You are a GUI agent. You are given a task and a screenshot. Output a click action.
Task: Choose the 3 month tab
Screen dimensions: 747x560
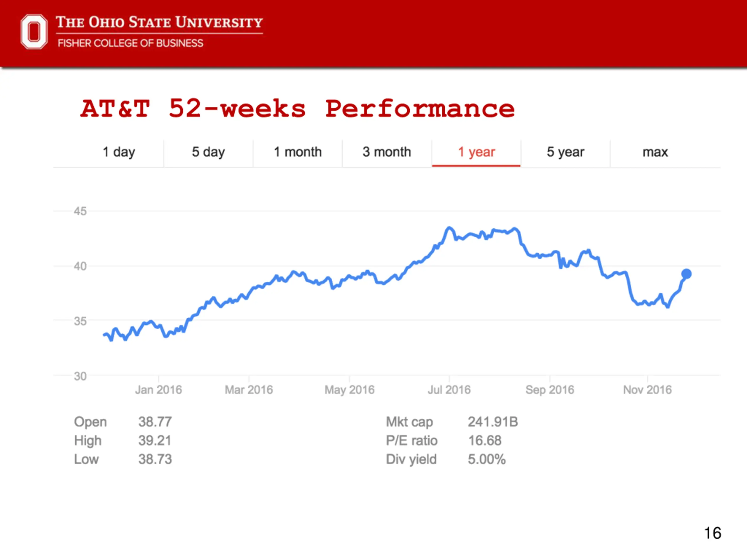[x=387, y=152]
